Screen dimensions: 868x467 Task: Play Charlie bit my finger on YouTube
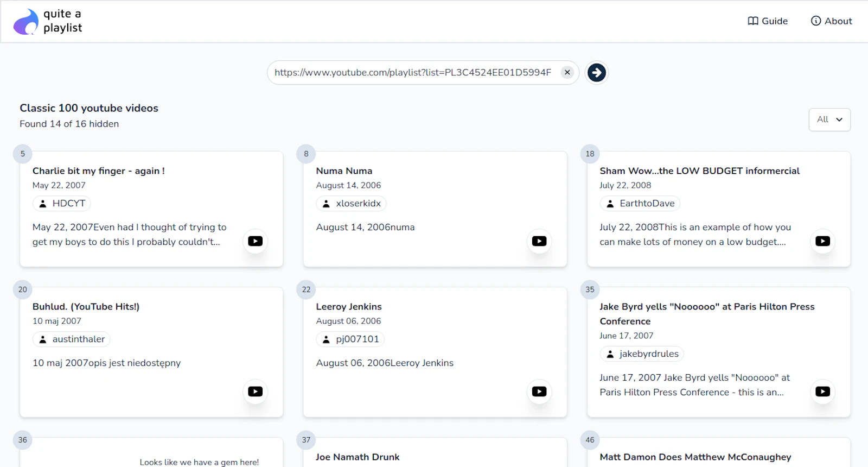pyautogui.click(x=256, y=241)
